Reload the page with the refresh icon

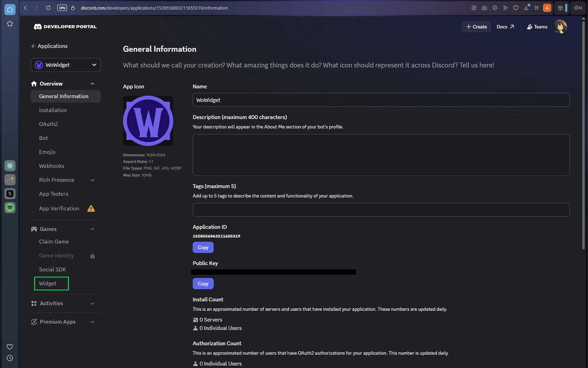48,8
